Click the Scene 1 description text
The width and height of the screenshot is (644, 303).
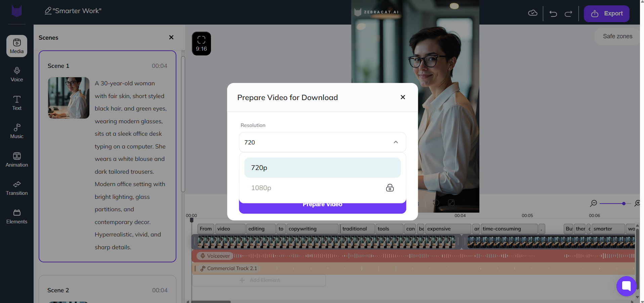click(130, 165)
